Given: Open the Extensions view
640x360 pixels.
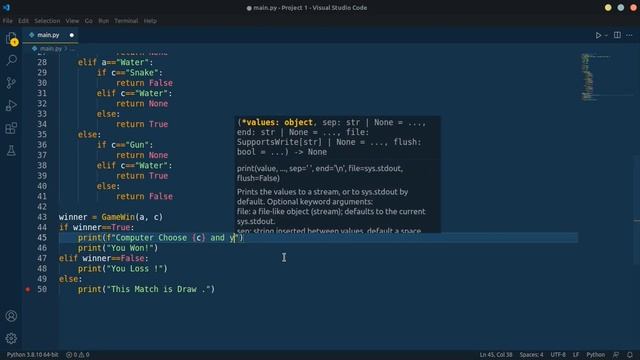Looking at the screenshot, I should pyautogui.click(x=11, y=128).
